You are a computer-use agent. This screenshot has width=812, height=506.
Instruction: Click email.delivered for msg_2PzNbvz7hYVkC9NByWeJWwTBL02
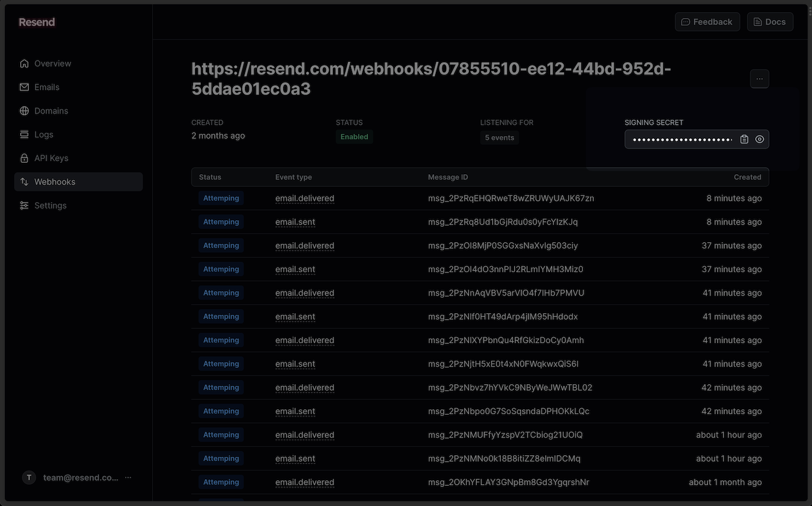(305, 388)
